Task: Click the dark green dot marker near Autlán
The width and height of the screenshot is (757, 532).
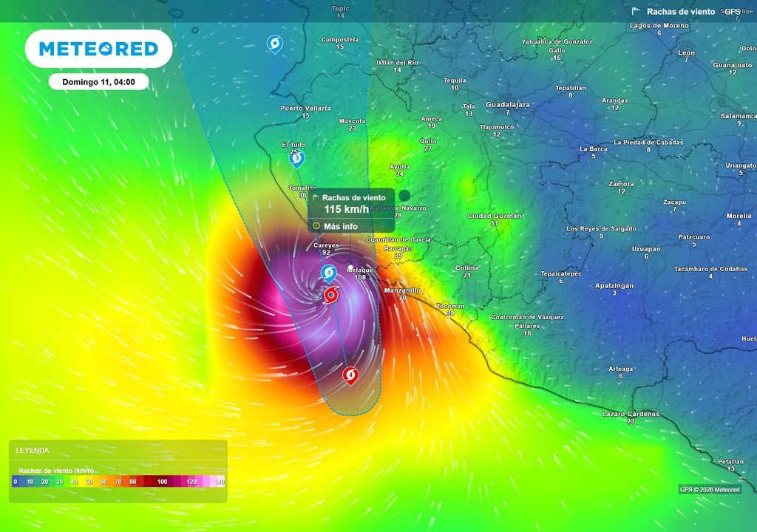Action: [x=404, y=196]
